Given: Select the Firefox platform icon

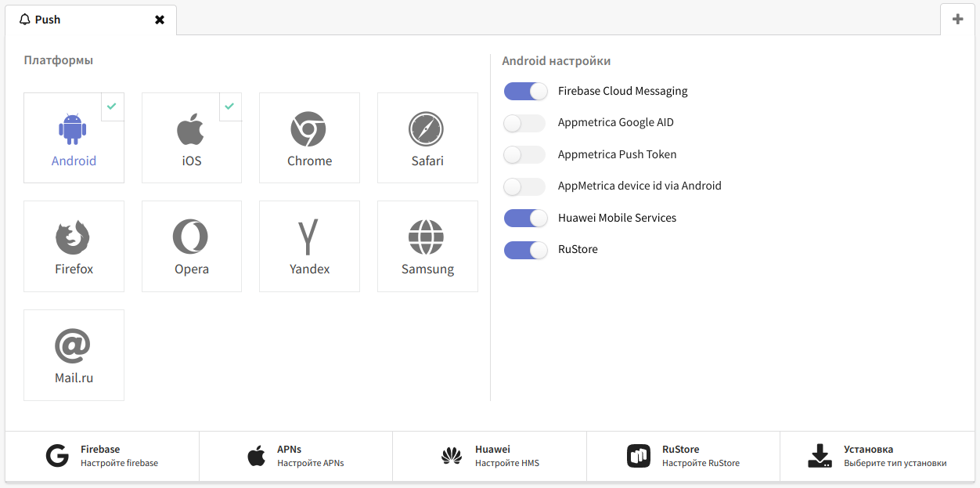Looking at the screenshot, I should (74, 237).
